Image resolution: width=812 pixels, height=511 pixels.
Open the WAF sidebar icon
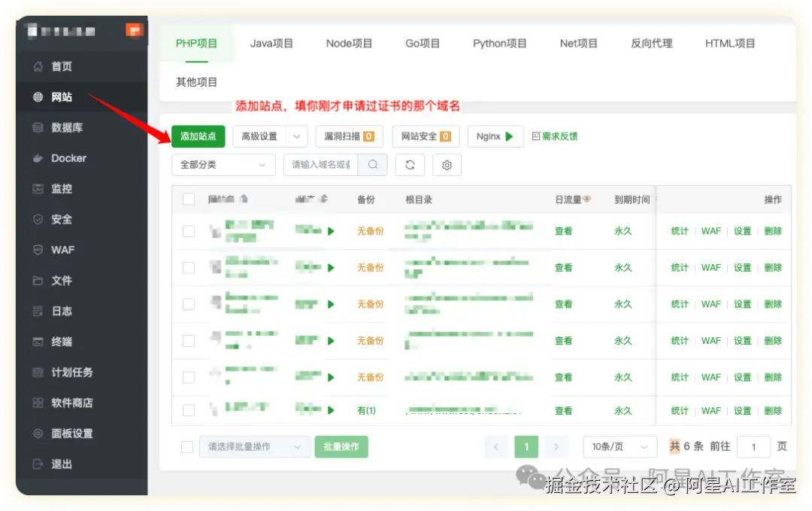[x=38, y=250]
